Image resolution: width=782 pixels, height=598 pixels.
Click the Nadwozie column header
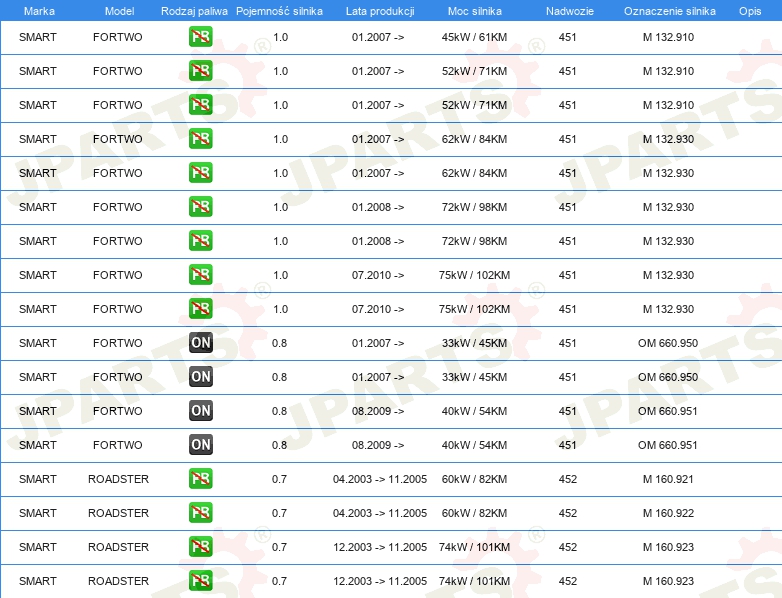point(568,10)
